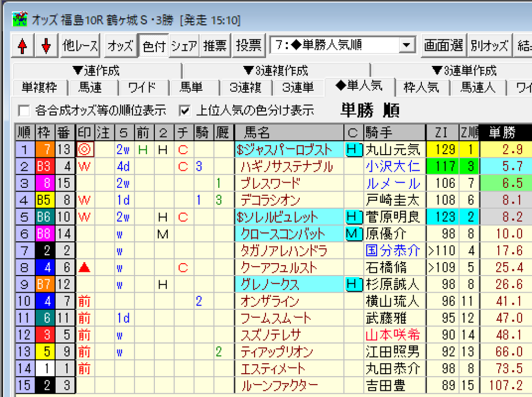Switch to the ワイド tab
The image size is (532, 397).
(x=142, y=88)
